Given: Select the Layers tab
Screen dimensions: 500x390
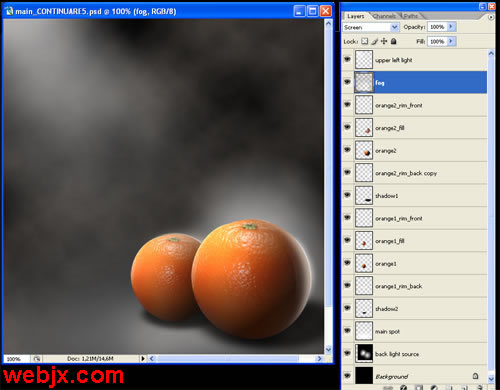Looking at the screenshot, I should pos(356,16).
